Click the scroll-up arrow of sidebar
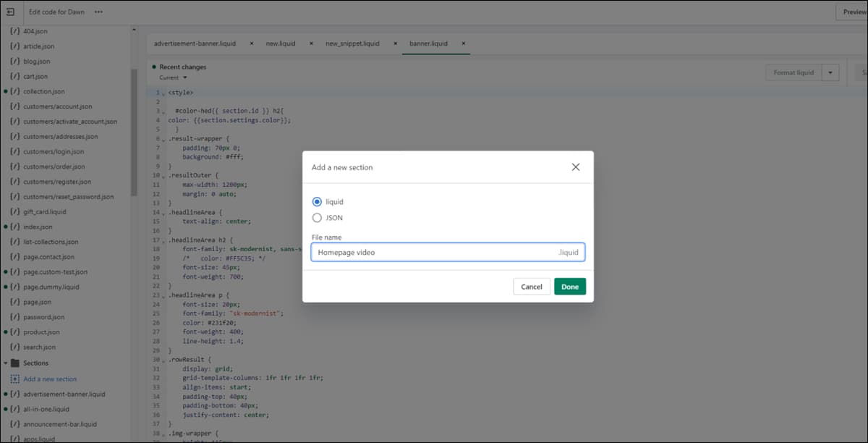The image size is (868, 443). [134, 30]
